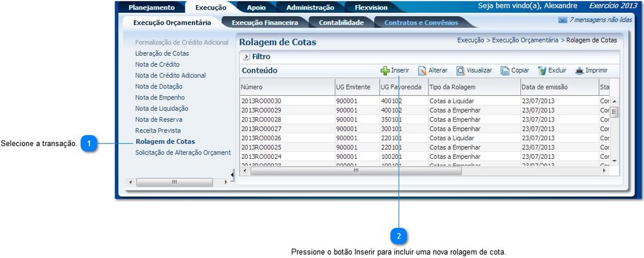Open the Execução Financeira tab
The height and width of the screenshot is (258, 644).
(265, 23)
